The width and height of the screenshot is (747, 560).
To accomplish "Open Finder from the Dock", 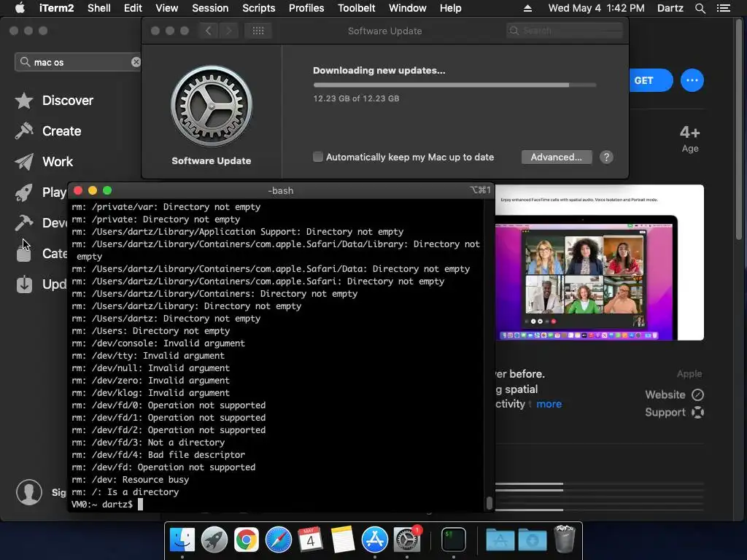I will pos(182,540).
